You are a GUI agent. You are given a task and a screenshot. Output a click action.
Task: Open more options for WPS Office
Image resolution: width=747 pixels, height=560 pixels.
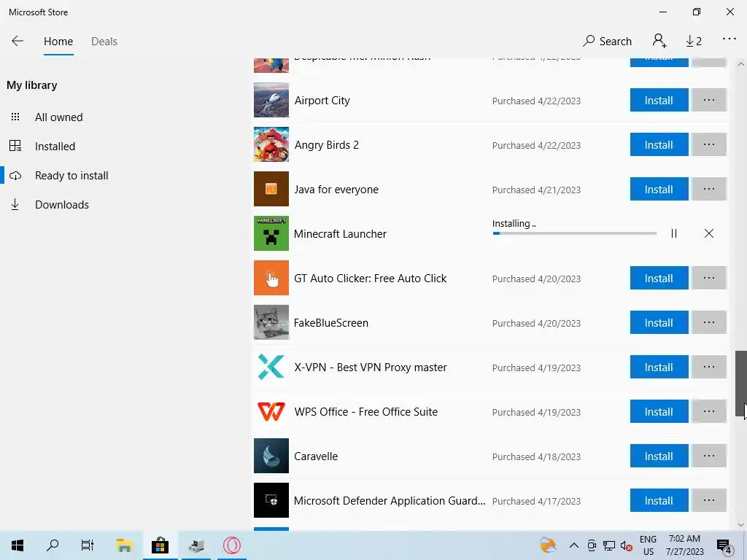[709, 411]
